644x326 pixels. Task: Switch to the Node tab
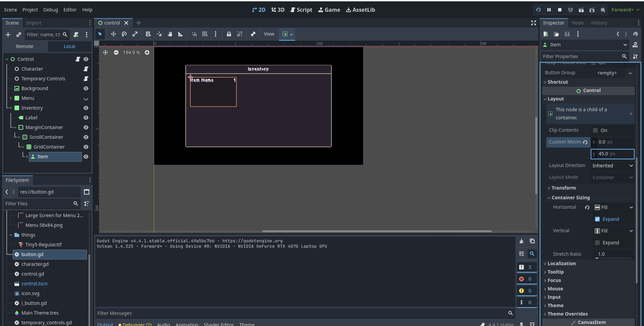click(x=578, y=23)
